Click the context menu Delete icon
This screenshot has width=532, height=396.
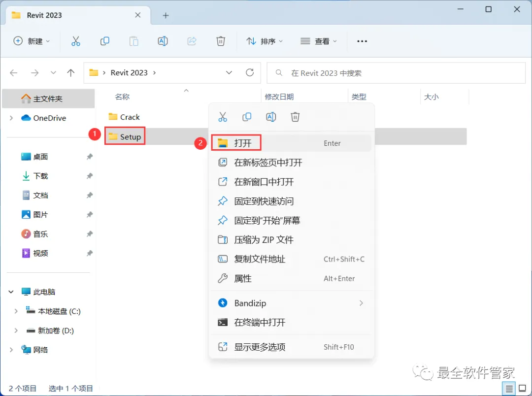tap(295, 117)
